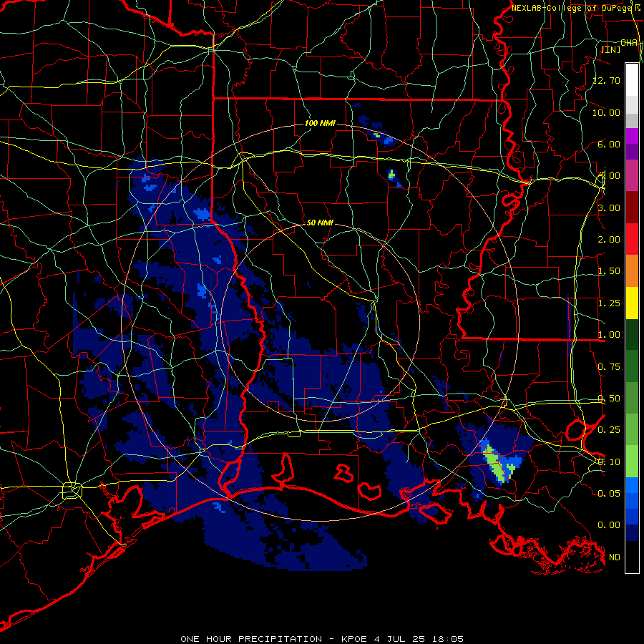Image resolution: width=644 pixels, height=644 pixels.
Task: Select the white swatch in color scale
Action: coord(632,80)
